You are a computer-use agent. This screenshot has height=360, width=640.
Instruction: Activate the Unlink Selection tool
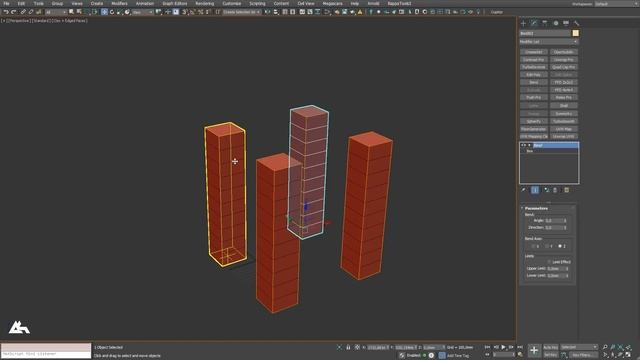[x=31, y=12]
